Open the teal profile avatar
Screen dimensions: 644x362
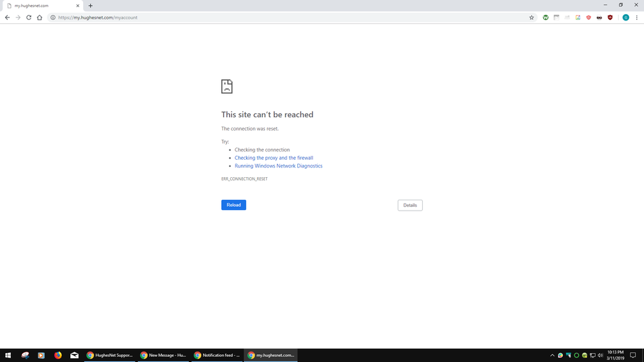(x=625, y=17)
